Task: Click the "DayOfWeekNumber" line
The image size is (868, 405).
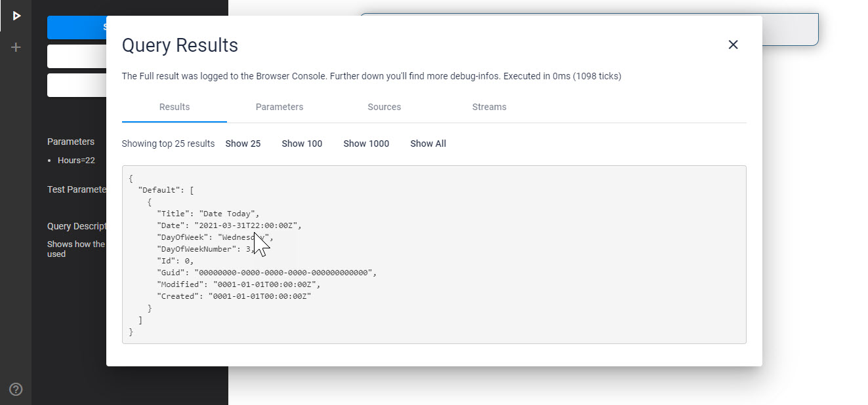Action: 206,249
